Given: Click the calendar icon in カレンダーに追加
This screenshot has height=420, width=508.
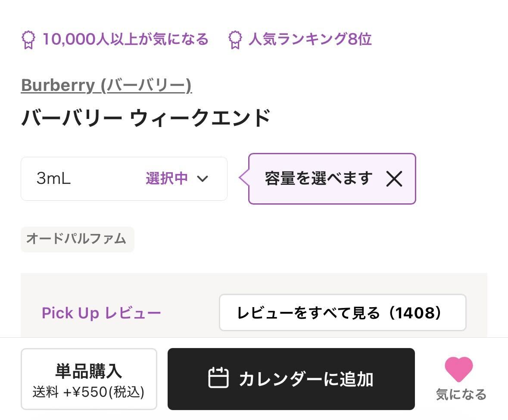Looking at the screenshot, I should [x=218, y=378].
